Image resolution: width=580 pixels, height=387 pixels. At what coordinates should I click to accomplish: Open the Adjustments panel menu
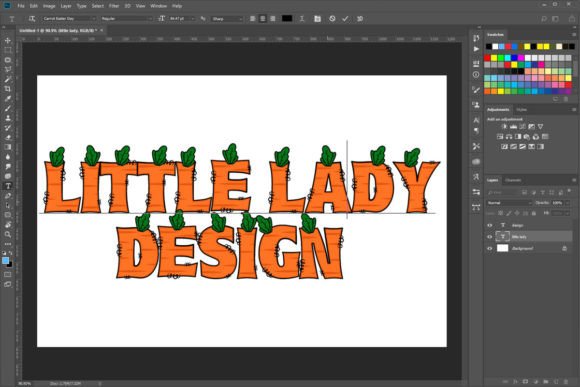point(574,110)
